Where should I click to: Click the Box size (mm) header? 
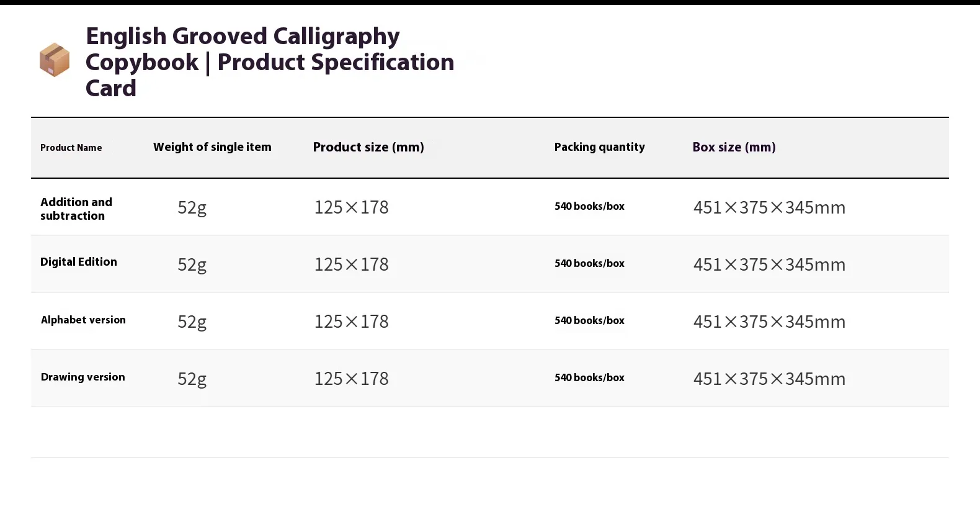(734, 147)
